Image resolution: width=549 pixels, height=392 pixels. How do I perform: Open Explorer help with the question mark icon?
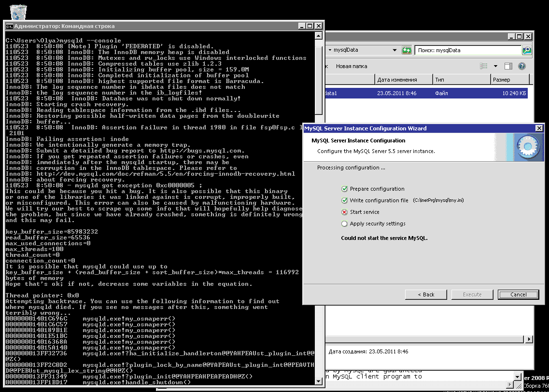click(x=522, y=66)
